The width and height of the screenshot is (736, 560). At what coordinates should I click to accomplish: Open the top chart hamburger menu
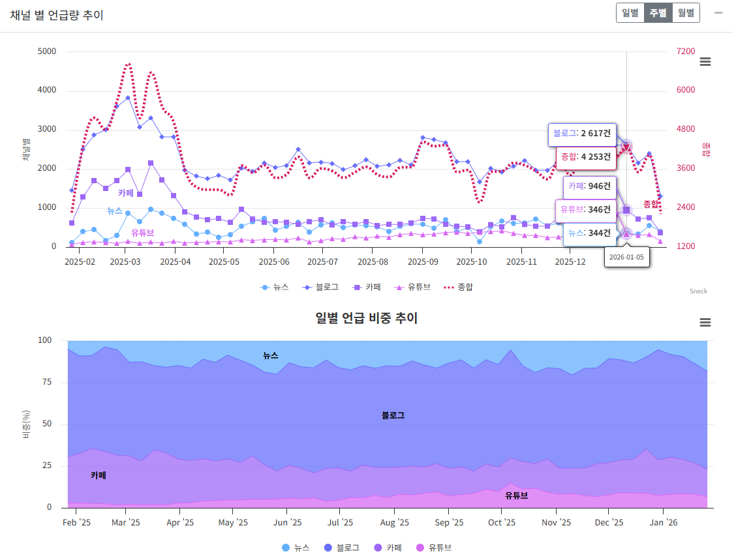(705, 62)
